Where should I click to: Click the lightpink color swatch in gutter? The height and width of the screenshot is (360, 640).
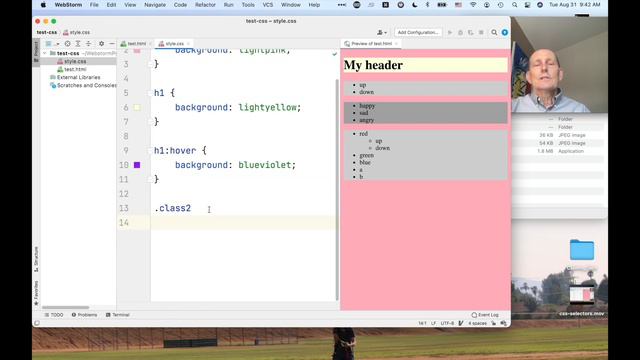click(x=137, y=51)
